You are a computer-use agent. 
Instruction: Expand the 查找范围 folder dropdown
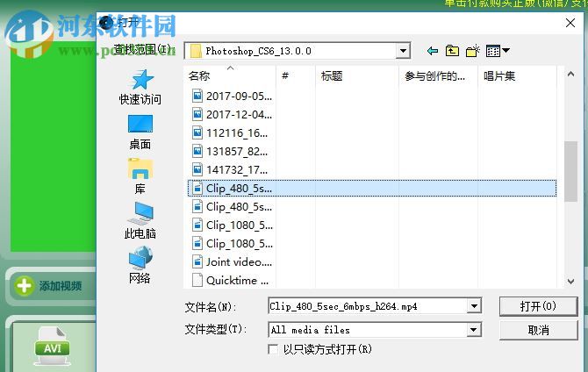403,51
